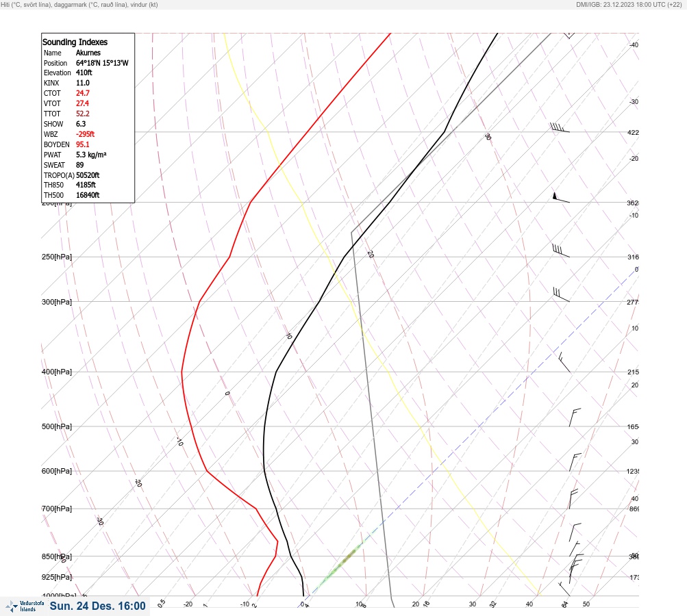Viewport: 687px width, 616px height.
Task: Click PWAT value '5.3 kg/m²'
Action: 91,155
